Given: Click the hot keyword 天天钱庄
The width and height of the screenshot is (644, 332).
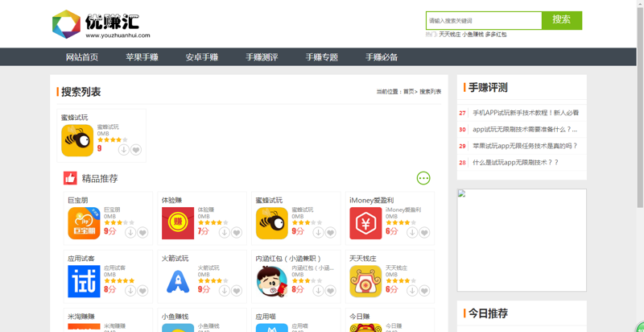Looking at the screenshot, I should (x=450, y=35).
